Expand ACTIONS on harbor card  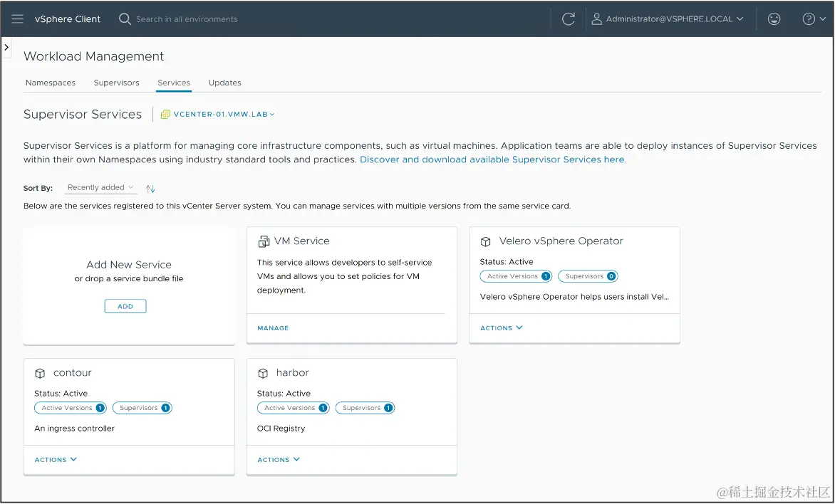pos(279,460)
